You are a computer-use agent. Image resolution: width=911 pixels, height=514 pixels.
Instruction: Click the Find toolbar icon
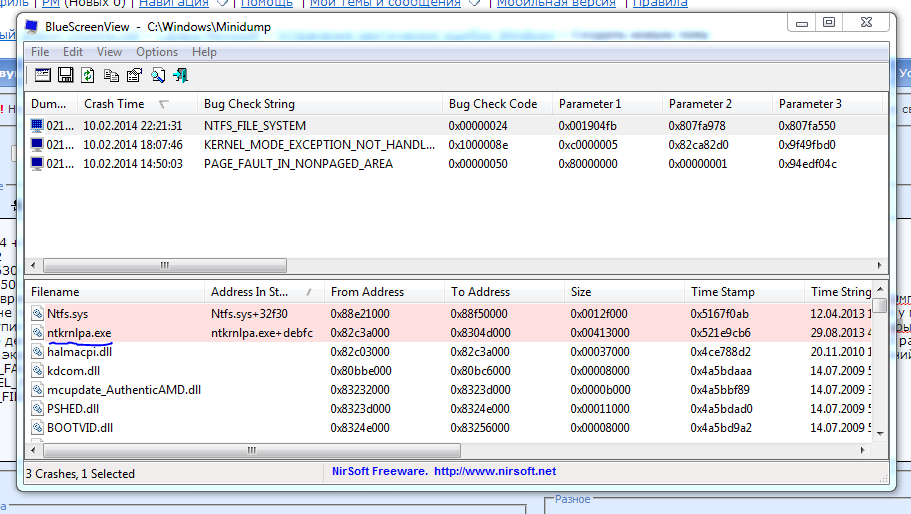click(157, 75)
